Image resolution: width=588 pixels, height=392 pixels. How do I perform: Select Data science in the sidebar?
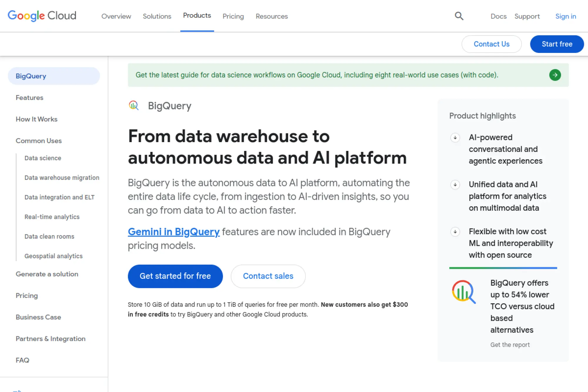43,158
